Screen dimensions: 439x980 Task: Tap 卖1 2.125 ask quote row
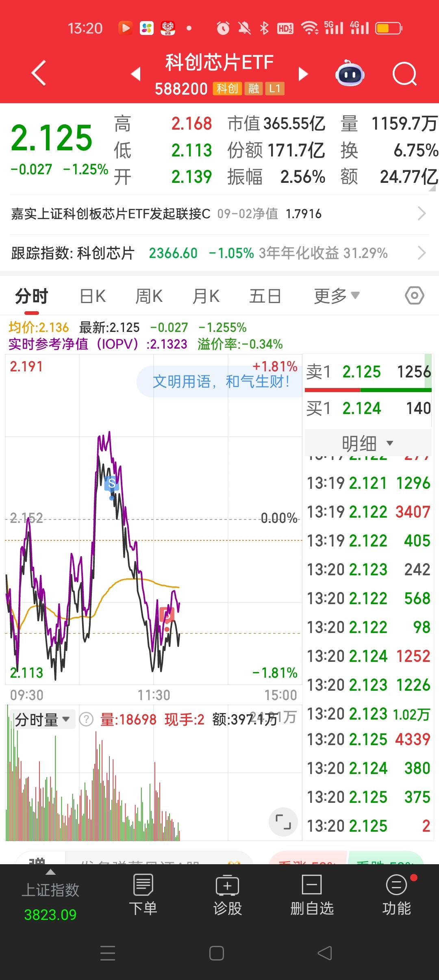pos(368,371)
